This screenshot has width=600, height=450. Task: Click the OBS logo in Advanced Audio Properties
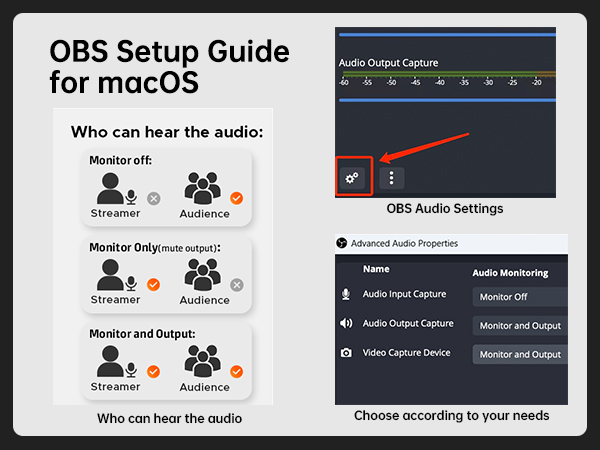[x=341, y=243]
